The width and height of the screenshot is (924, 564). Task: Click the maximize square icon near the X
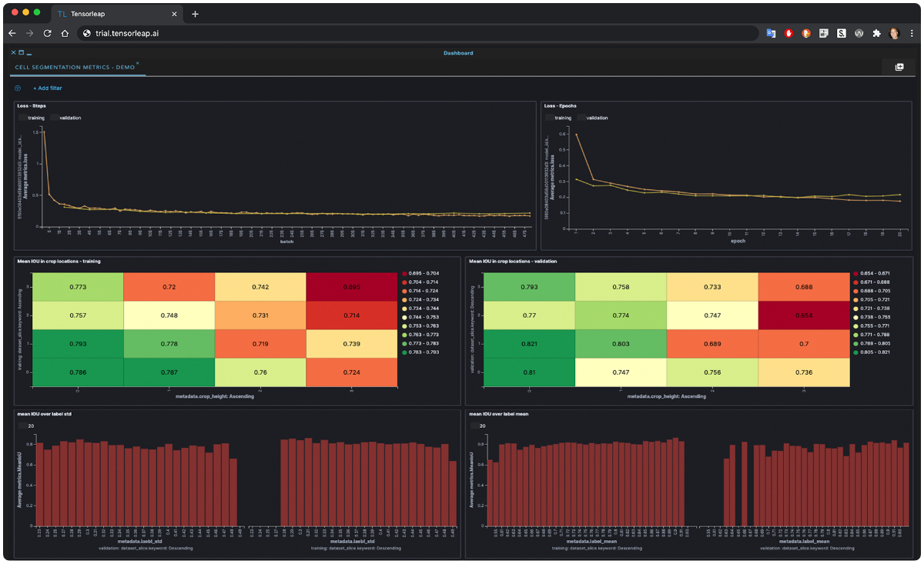tap(21, 52)
